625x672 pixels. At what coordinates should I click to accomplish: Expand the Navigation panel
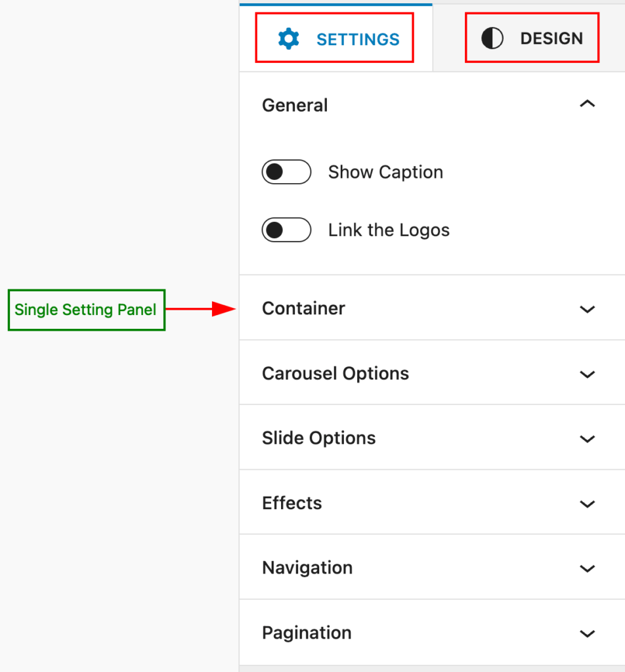coord(588,568)
